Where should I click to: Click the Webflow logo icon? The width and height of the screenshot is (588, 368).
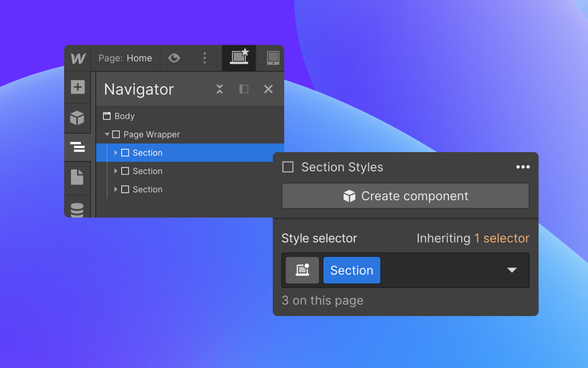coord(78,58)
